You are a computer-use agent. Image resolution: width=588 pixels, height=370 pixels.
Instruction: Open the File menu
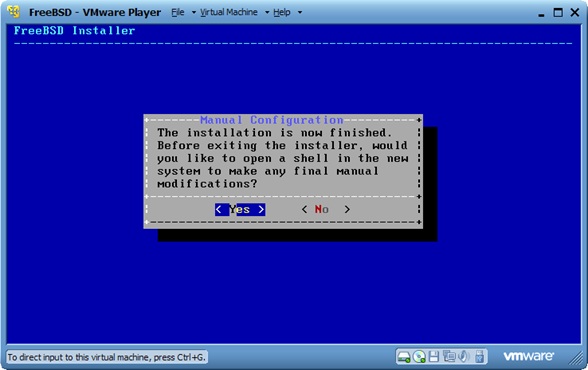click(178, 12)
